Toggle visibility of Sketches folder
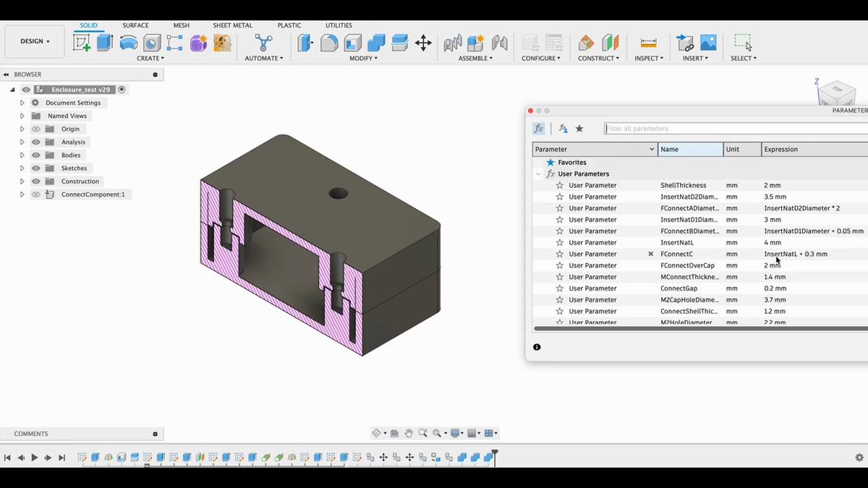This screenshot has width=868, height=488. pyautogui.click(x=36, y=168)
